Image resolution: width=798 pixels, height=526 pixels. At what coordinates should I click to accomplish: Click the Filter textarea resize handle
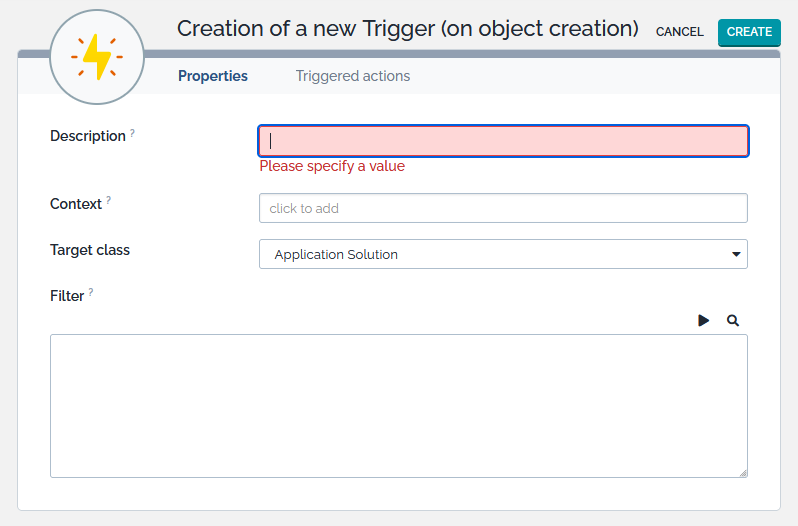(743, 473)
